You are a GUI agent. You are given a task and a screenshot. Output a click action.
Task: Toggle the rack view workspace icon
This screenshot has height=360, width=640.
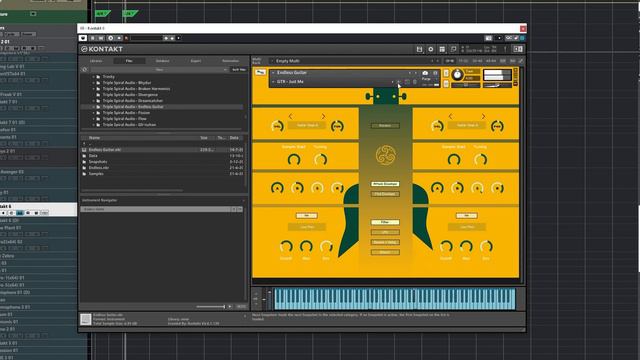pos(442,49)
